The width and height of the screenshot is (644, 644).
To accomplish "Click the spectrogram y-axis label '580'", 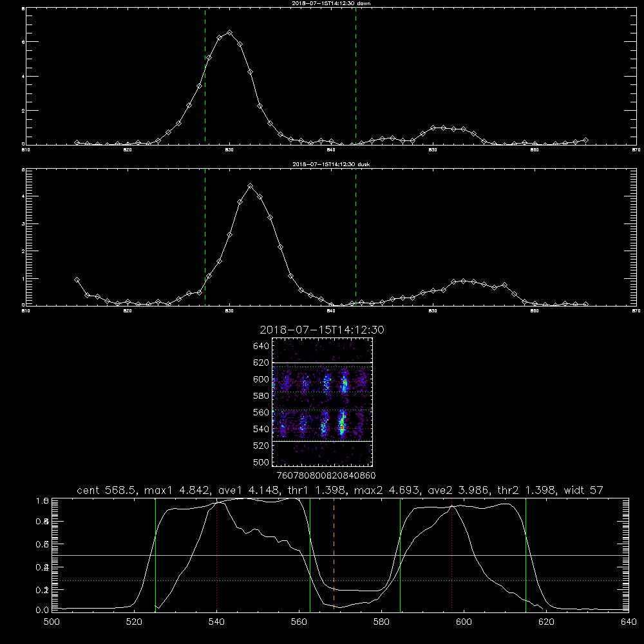I will [x=261, y=395].
